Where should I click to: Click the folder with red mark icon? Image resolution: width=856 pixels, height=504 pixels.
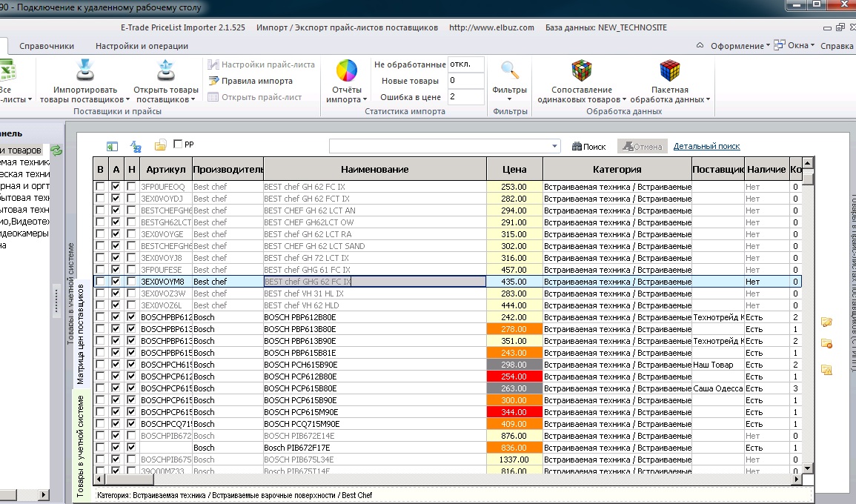point(826,343)
